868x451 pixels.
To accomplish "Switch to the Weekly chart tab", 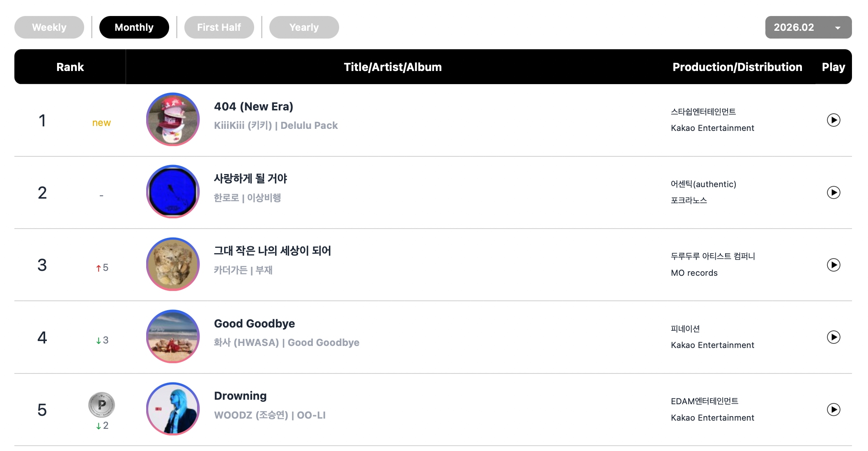I will click(x=49, y=27).
